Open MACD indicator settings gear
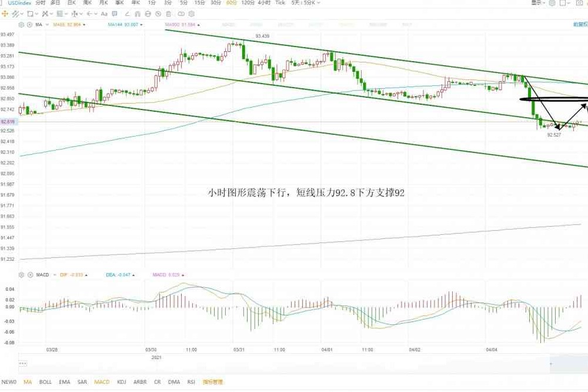588x392 pixels. [x=22, y=275]
